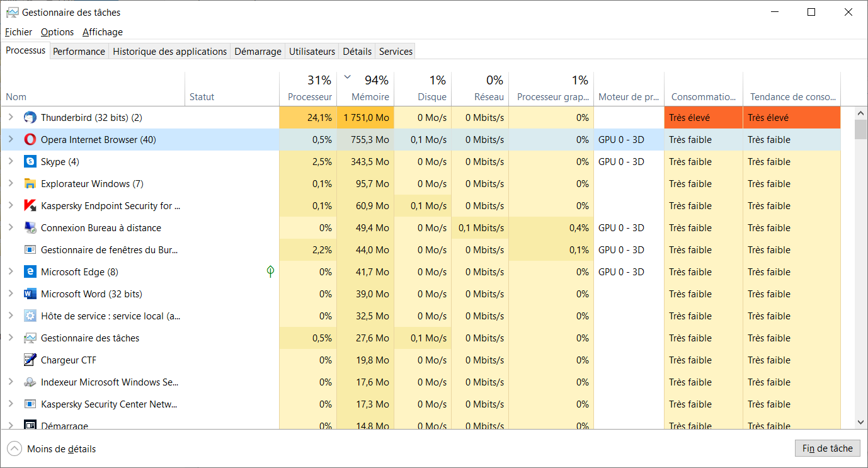Sort by the Processeur column header
Screen dimensions: 868x468
308,89
